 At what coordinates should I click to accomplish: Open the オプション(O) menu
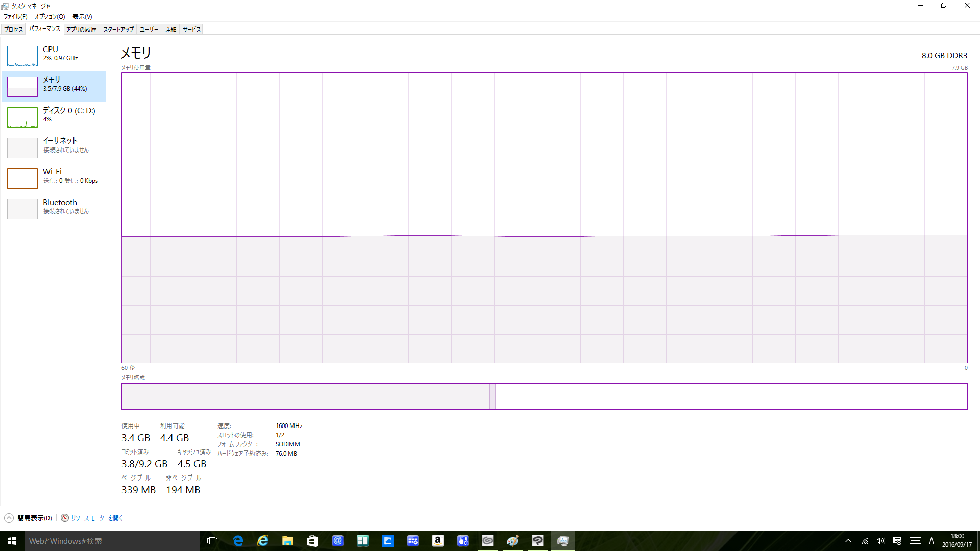click(50, 17)
